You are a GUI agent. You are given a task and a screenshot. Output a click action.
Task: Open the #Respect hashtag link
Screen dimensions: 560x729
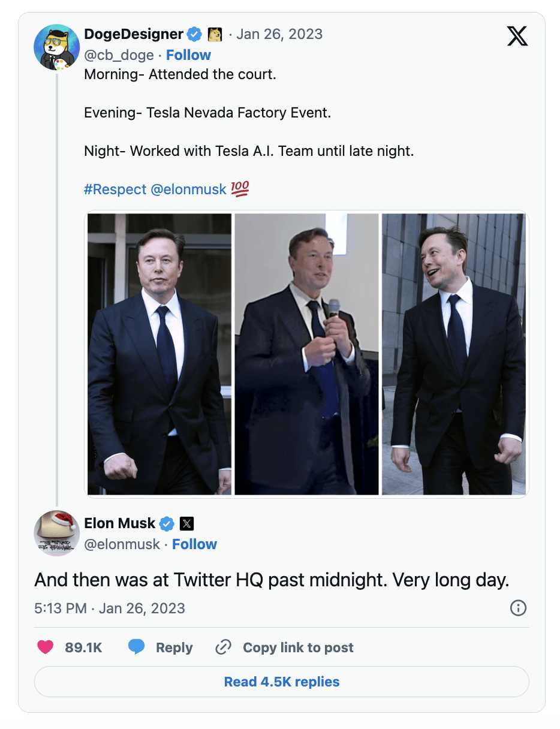[x=115, y=189]
